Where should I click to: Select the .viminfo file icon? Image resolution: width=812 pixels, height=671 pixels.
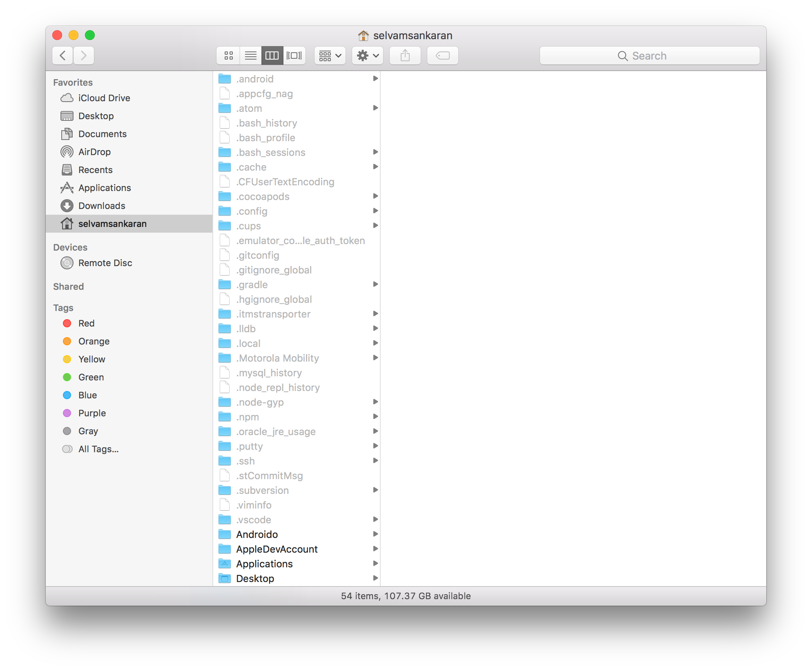pos(225,505)
